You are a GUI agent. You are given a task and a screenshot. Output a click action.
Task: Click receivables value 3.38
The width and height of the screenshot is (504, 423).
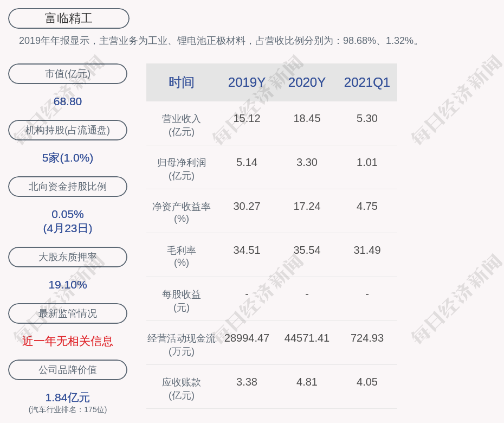[x=247, y=382]
